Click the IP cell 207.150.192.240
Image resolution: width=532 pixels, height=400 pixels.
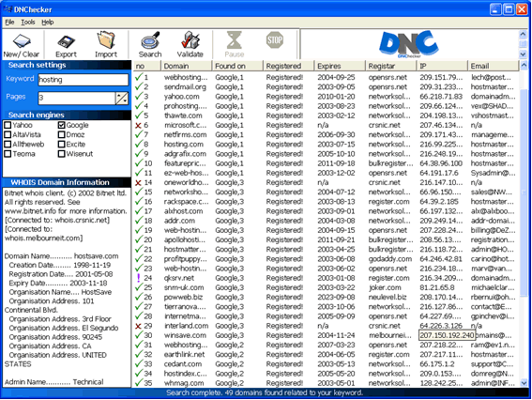(x=447, y=335)
